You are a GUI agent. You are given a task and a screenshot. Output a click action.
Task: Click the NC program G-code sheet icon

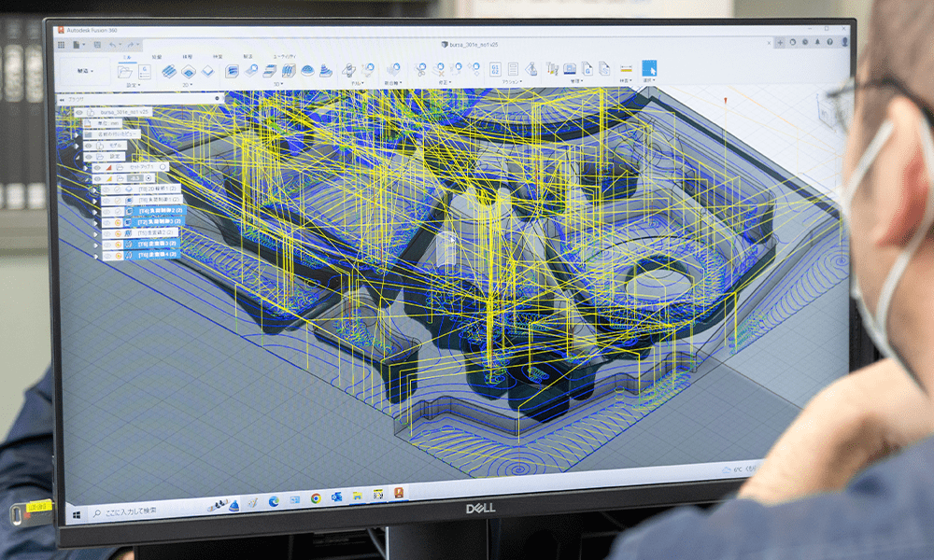(x=144, y=72)
